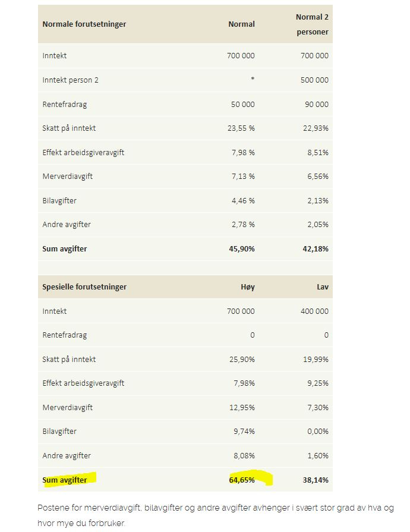
Task: Select the 'Høy' column header
Action: [x=247, y=287]
